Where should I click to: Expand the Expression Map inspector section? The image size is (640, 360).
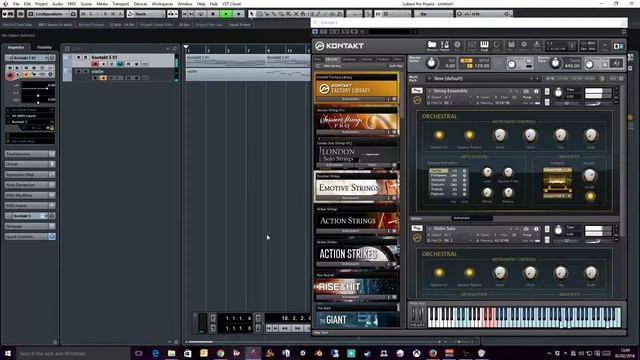click(30, 175)
